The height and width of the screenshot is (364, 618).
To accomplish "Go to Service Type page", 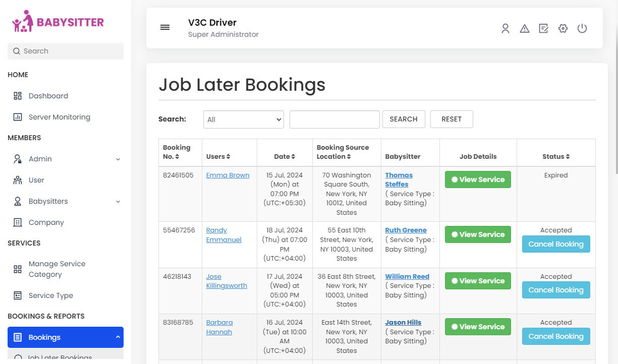I will click(x=51, y=295).
